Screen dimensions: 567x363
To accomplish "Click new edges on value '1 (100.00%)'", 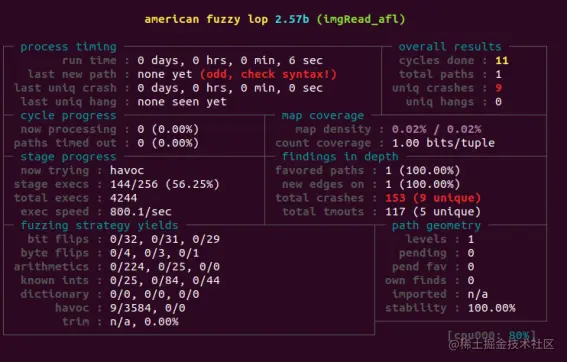I will [423, 184].
